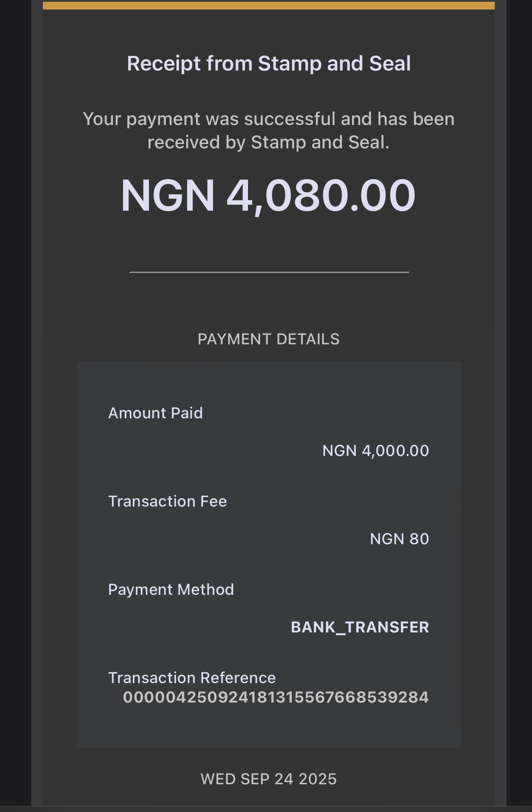This screenshot has height=812, width=532.
Task: Click the 'Transaction Reference' label
Action: [x=192, y=678]
